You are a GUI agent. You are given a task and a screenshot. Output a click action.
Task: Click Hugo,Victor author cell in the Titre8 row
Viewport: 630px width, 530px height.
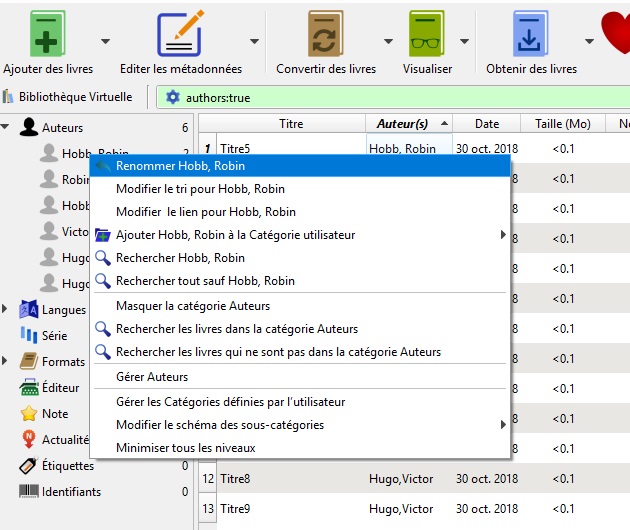point(409,479)
